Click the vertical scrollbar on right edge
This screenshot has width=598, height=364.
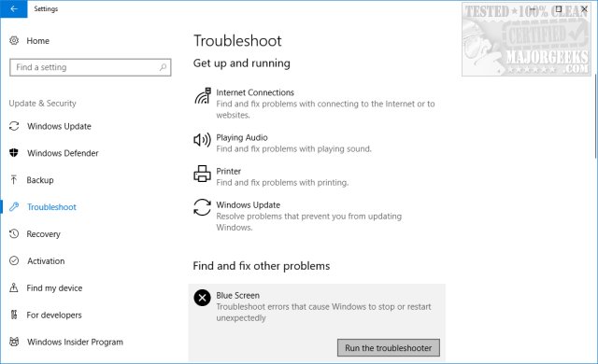coord(595,116)
